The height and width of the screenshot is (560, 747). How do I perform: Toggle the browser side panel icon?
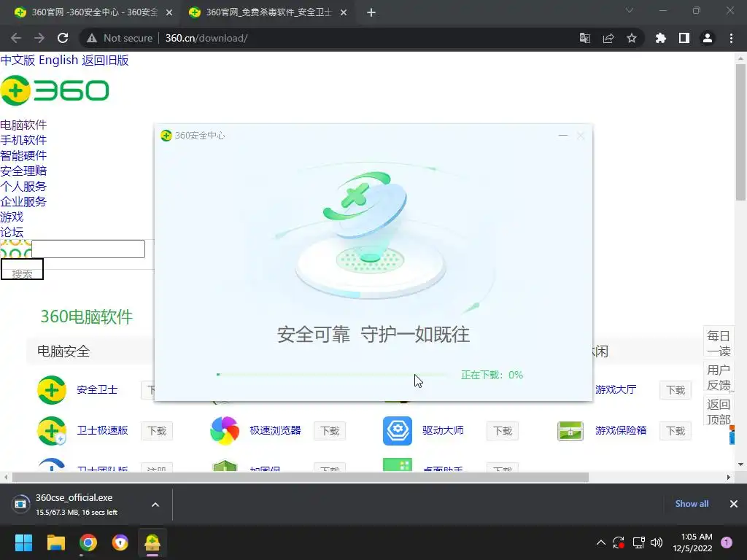coord(684,38)
